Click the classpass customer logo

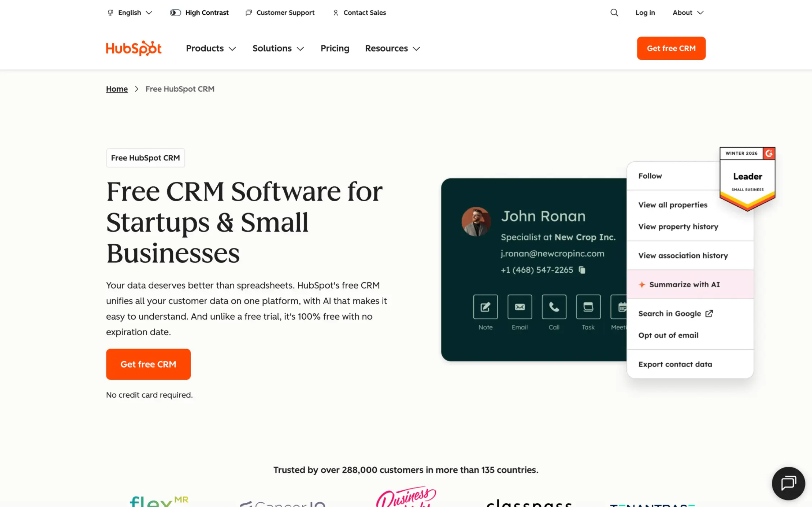click(529, 503)
